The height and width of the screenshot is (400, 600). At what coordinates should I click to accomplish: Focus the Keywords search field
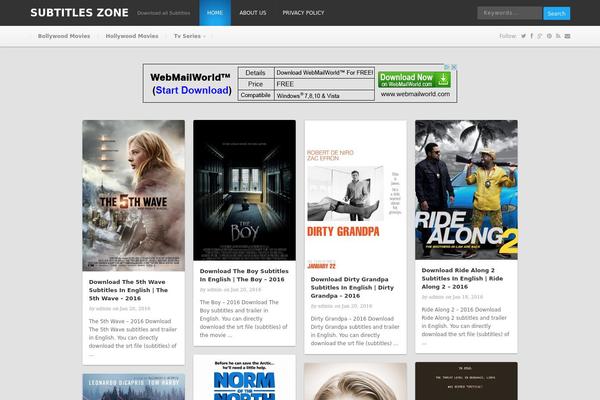click(x=509, y=13)
